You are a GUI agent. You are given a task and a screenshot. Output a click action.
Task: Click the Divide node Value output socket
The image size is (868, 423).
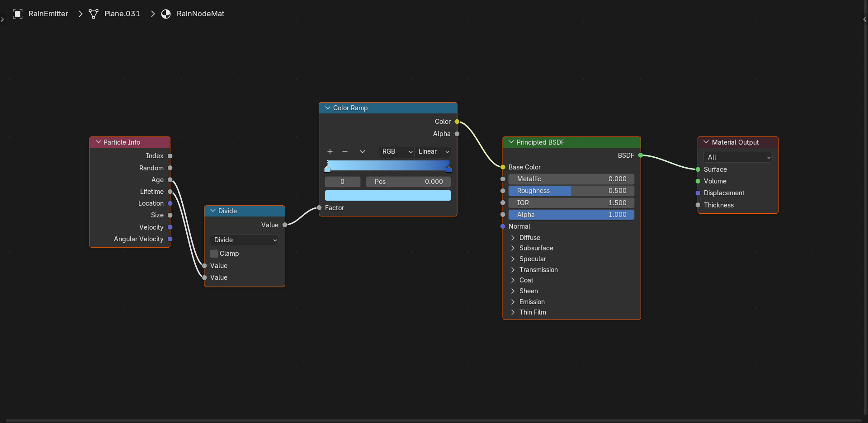point(285,225)
